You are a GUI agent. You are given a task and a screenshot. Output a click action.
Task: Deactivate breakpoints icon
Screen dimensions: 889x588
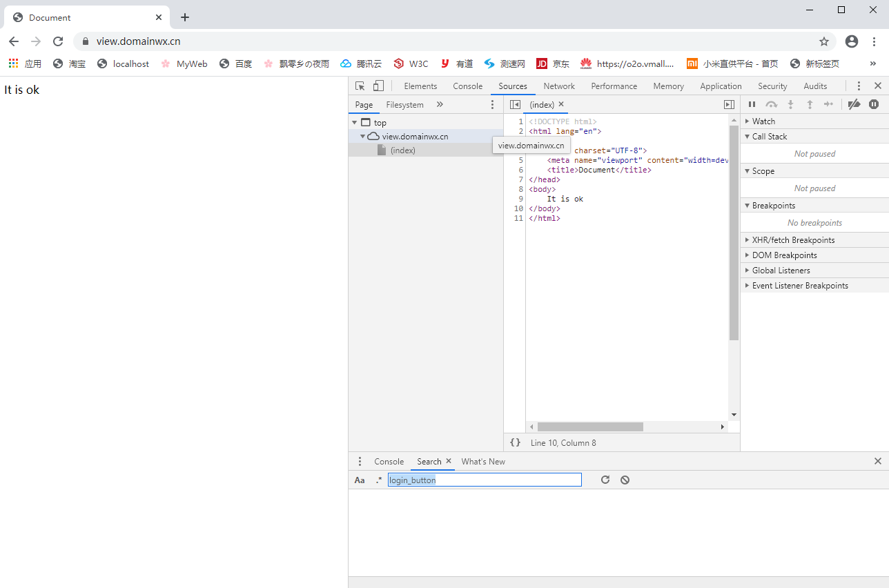click(x=854, y=104)
